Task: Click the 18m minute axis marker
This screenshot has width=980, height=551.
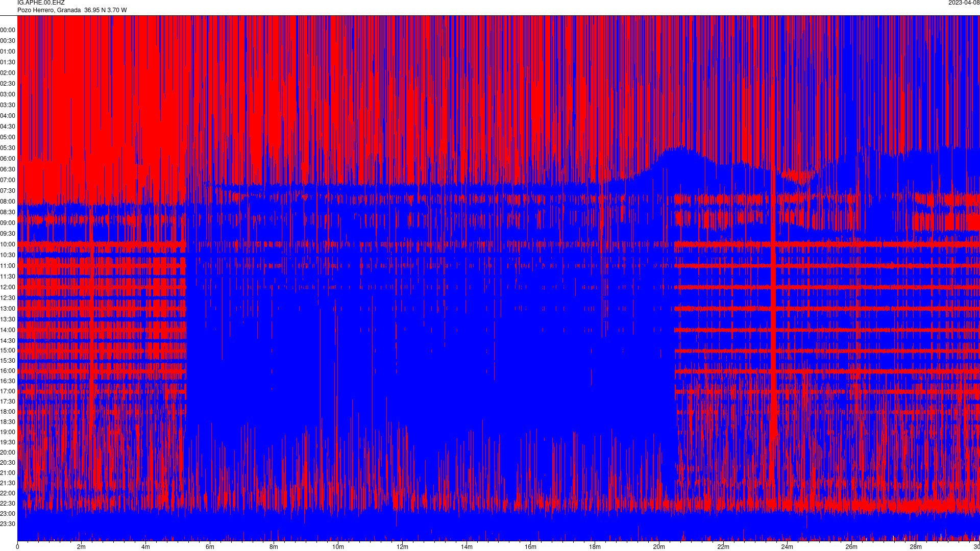Action: coord(595,547)
